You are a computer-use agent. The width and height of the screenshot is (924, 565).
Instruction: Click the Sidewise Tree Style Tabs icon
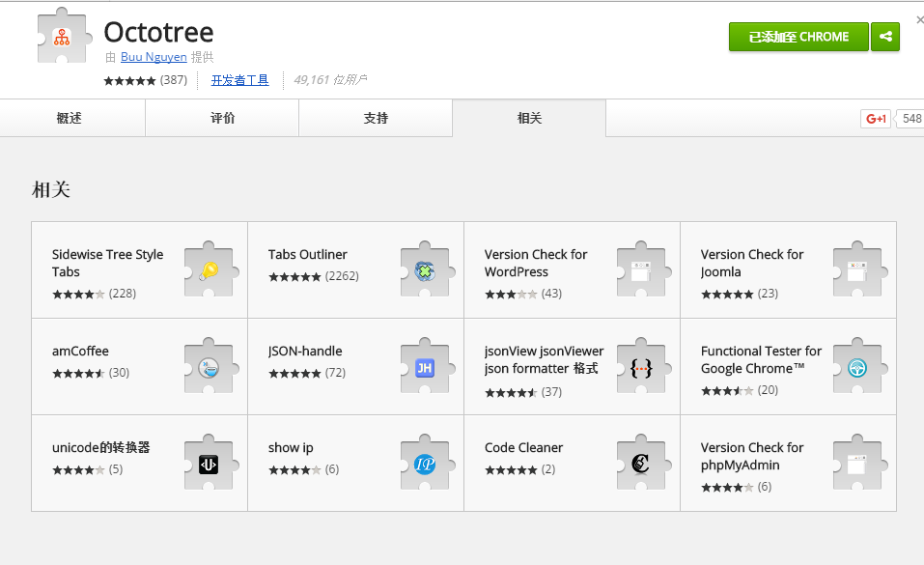[x=210, y=268]
